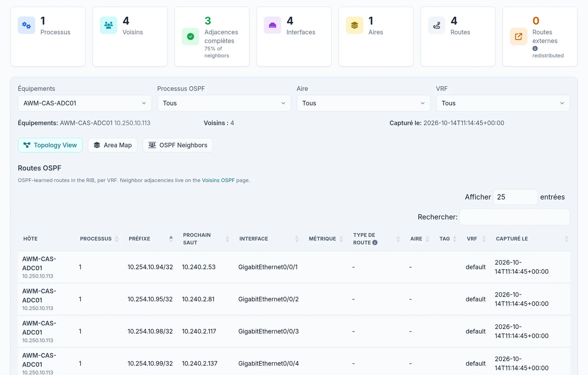This screenshot has width=588, height=375.
Task: Switch to Topology View tab
Action: (x=50, y=145)
